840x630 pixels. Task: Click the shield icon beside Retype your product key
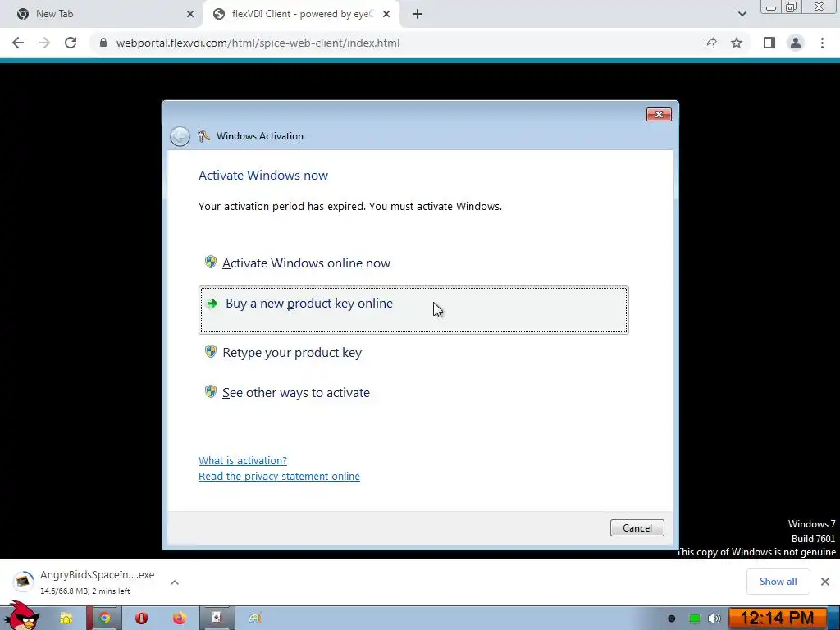[x=211, y=351]
